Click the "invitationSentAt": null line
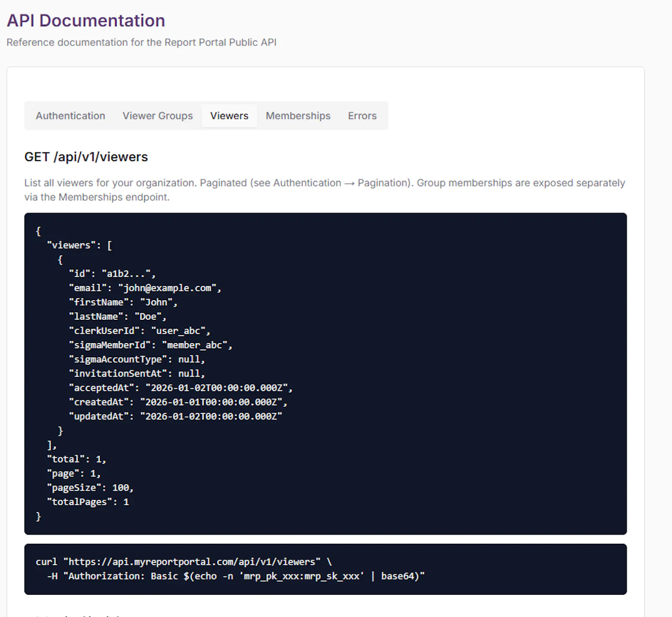 point(137,374)
